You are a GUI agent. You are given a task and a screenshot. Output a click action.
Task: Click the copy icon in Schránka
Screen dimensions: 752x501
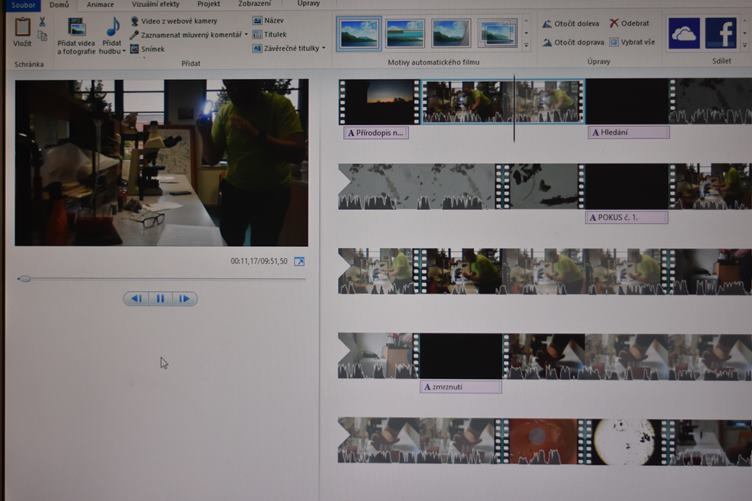click(42, 36)
